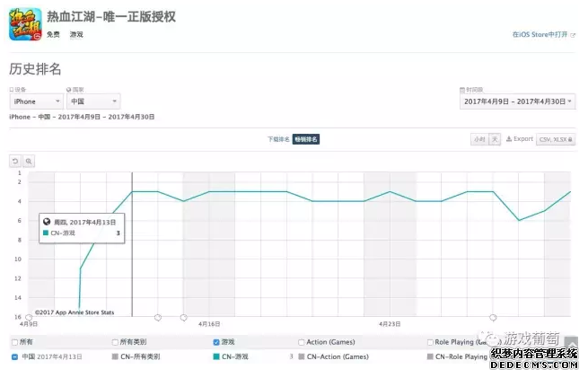Viewport: 588px width, 378px height.
Task: Click the globe icon in chart tooltip
Action: 47,222
